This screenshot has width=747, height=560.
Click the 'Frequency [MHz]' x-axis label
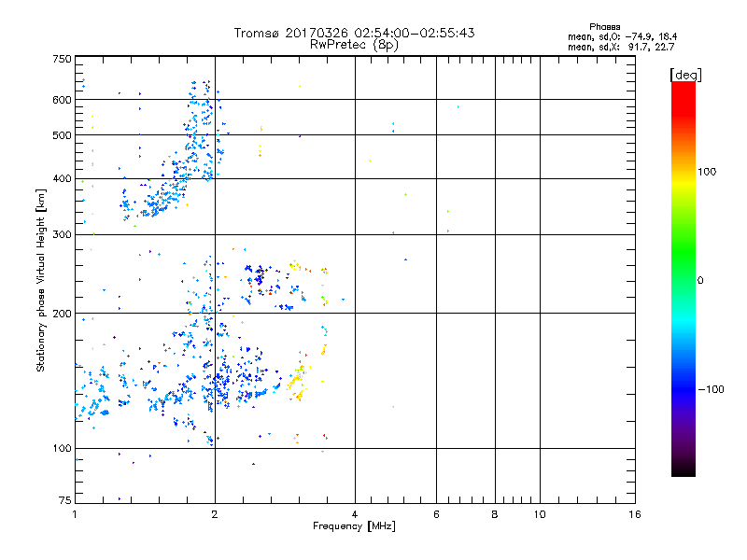point(354,526)
